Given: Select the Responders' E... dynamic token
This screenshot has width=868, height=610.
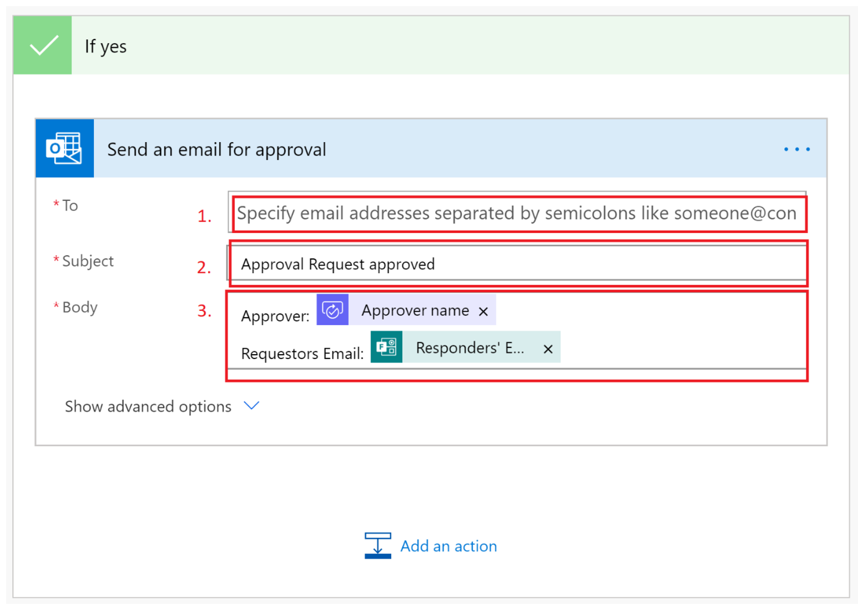Looking at the screenshot, I should pyautogui.click(x=470, y=348).
